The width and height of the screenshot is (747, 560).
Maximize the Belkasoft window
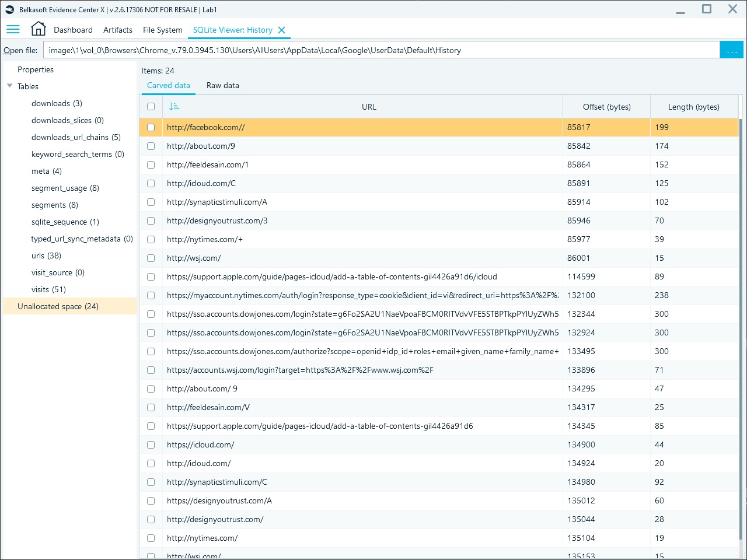pyautogui.click(x=707, y=9)
